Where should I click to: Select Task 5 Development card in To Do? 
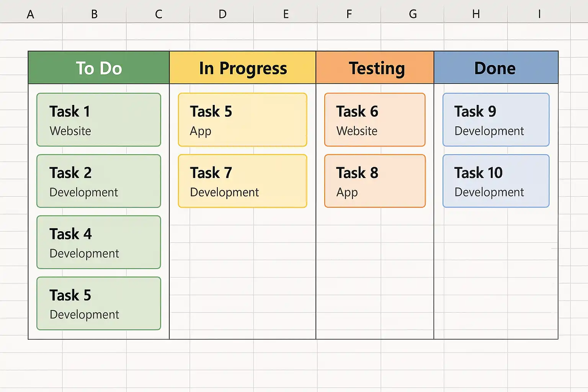pos(99,304)
